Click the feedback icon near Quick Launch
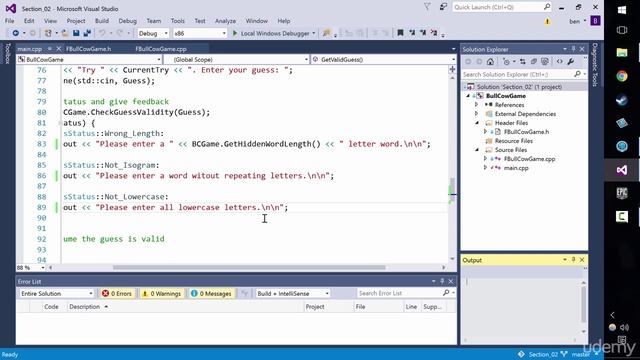Viewport: 640px width, 360px height. 443,7
